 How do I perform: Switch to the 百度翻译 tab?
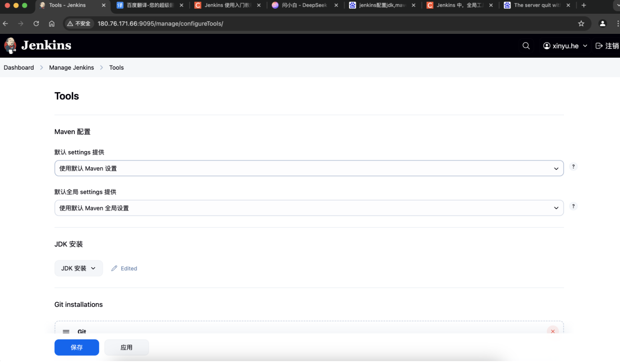(150, 5)
